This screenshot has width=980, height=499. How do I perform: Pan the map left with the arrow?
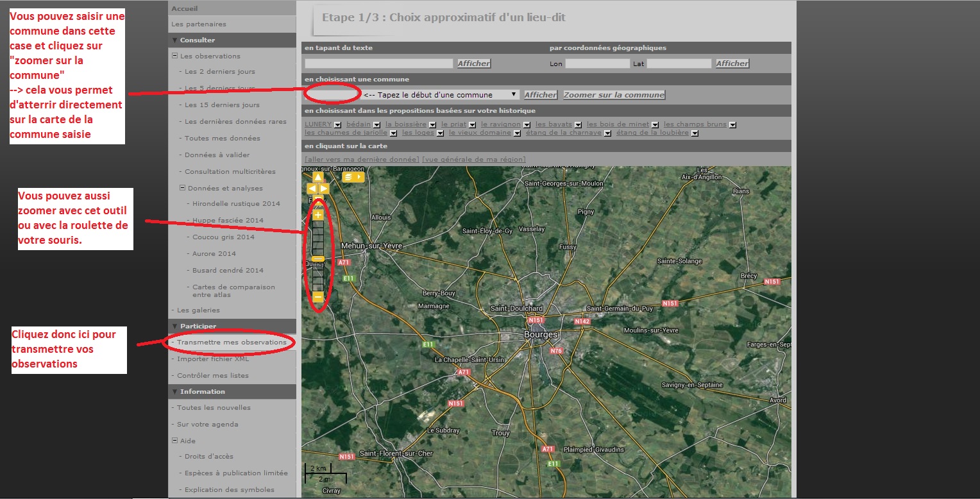[312, 189]
